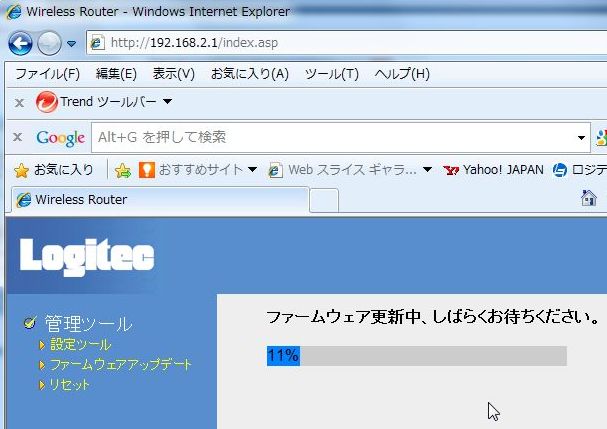Open the リセット sidebar link
This screenshot has height=429, width=607.
click(69, 384)
